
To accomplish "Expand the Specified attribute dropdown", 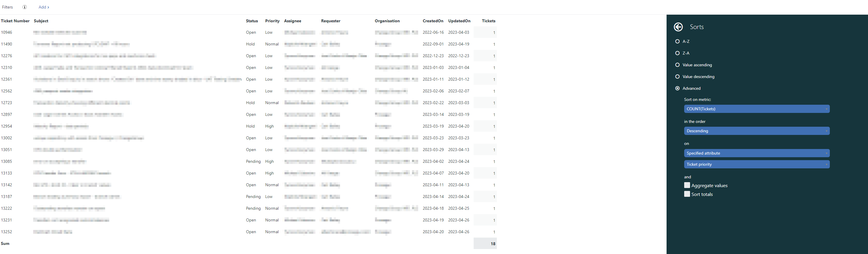I will 756,153.
